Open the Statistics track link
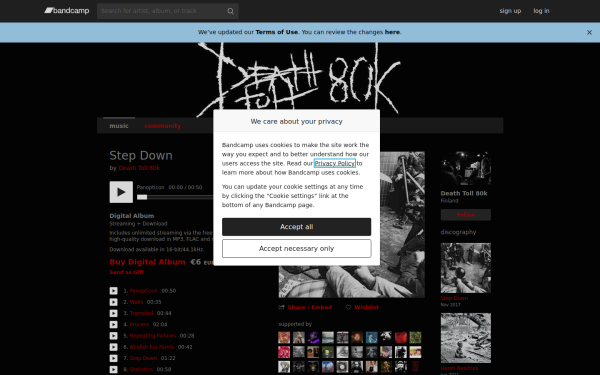This screenshot has height=375, width=600. [141, 370]
